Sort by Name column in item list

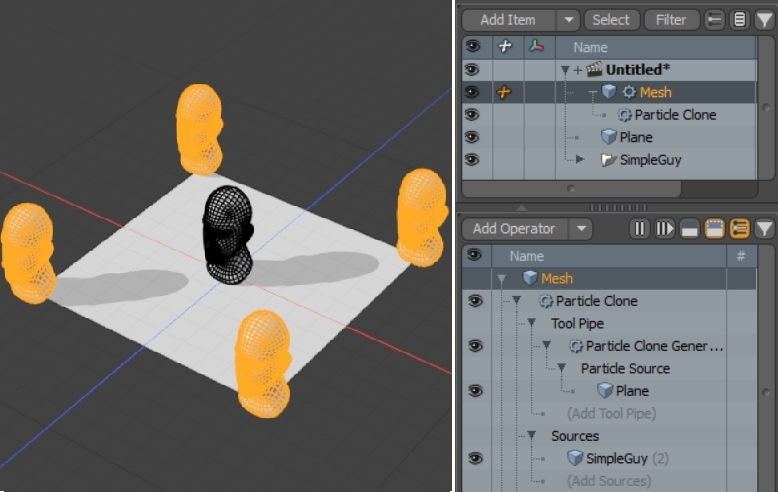590,47
